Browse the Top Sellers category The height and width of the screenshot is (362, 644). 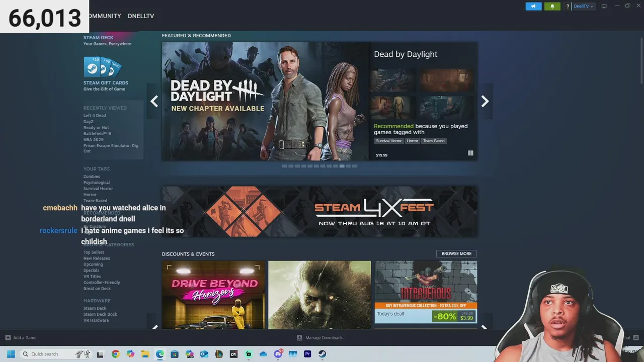(94, 252)
